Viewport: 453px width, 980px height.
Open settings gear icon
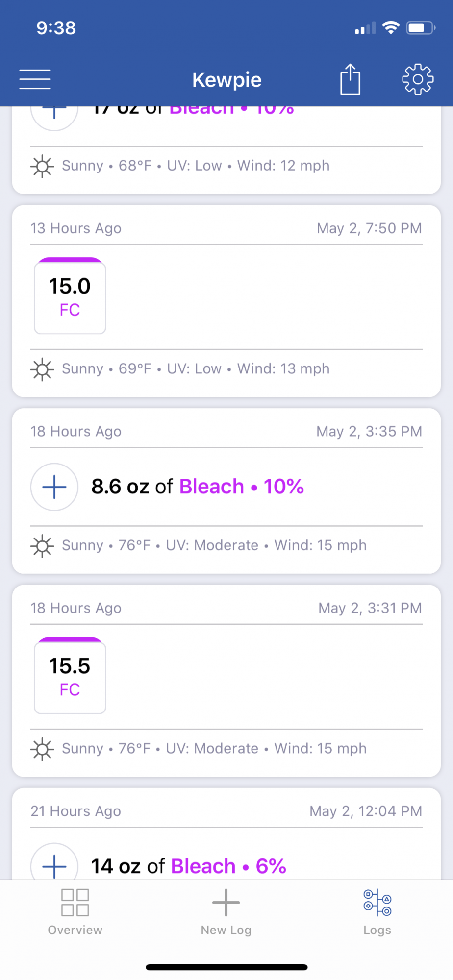pyautogui.click(x=418, y=79)
